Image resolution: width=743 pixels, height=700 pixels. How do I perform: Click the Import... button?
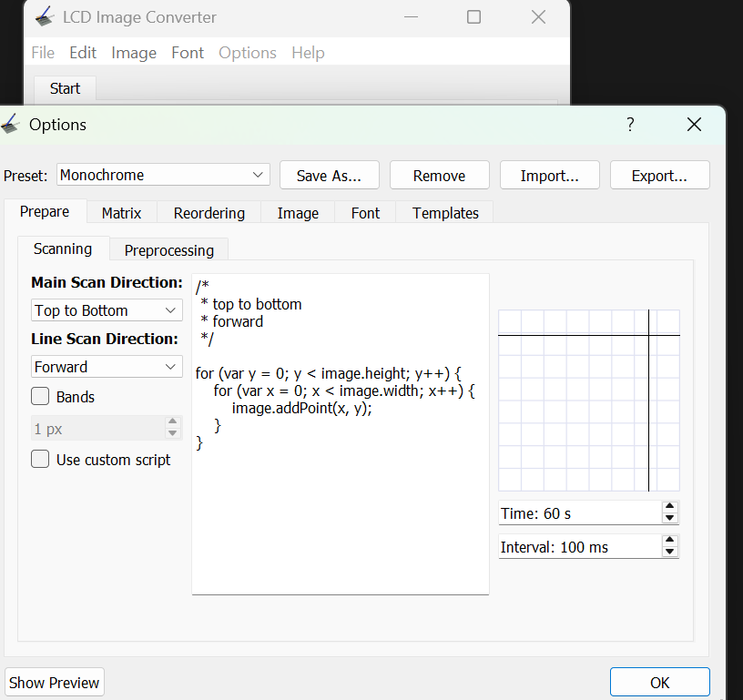tap(550, 176)
